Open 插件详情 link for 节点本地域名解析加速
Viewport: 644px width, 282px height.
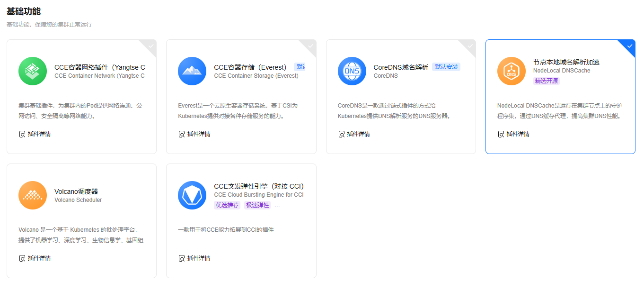point(518,134)
